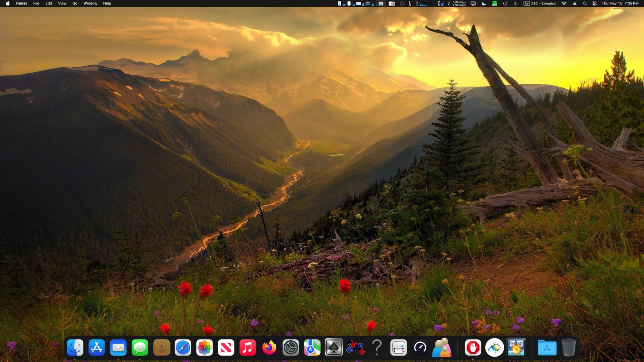Launch Firefox from the Dock
Screen dimensions: 644x362
269,348
